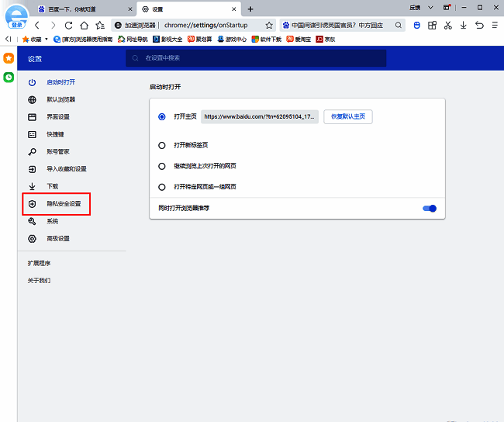
Task: Open 隐私安全设置 in settings sidebar
Action: (x=63, y=204)
